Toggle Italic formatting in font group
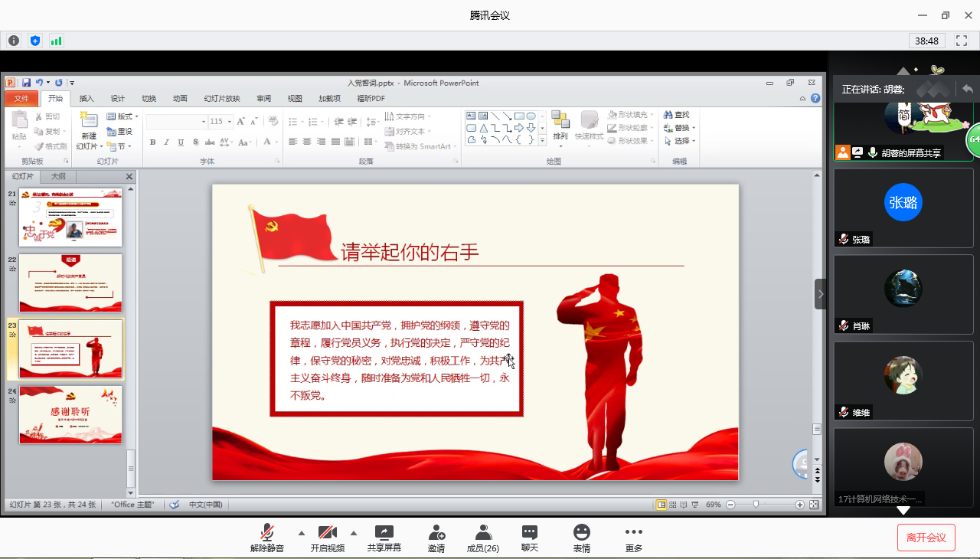 (167, 142)
